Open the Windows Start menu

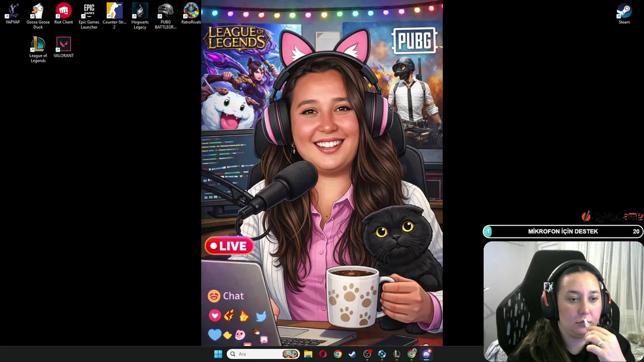click(x=218, y=354)
